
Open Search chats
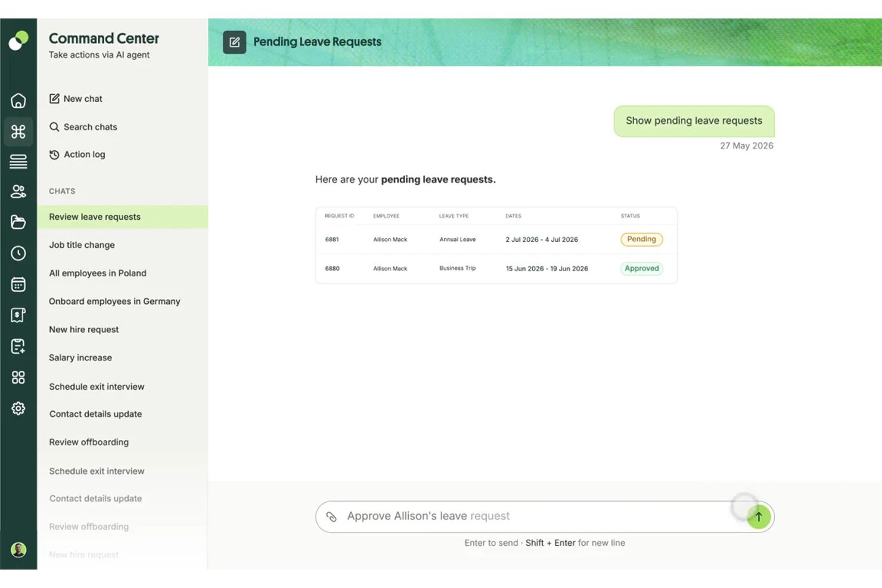point(83,127)
